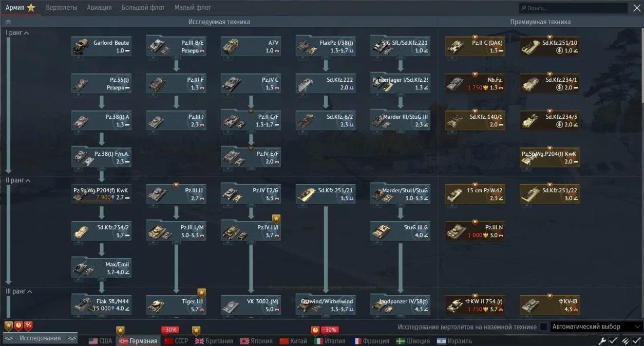Collapse the I ранг section
The height and width of the screenshot is (346, 644).
click(26, 33)
